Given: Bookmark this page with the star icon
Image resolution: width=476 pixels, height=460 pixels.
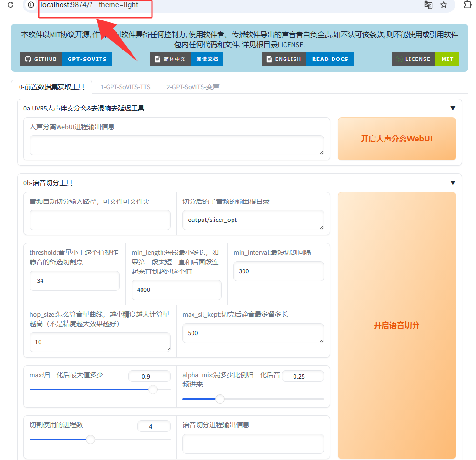Looking at the screenshot, I should [444, 5].
